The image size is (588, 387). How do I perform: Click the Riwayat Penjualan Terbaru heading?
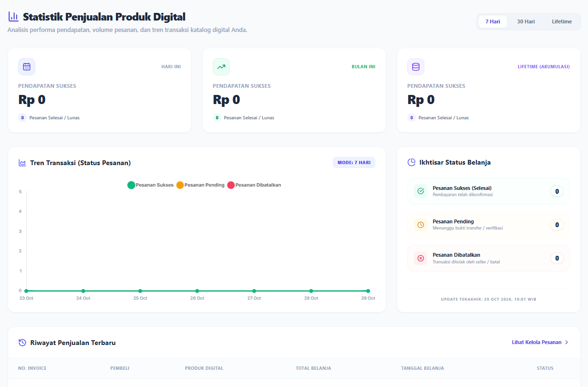coord(73,343)
